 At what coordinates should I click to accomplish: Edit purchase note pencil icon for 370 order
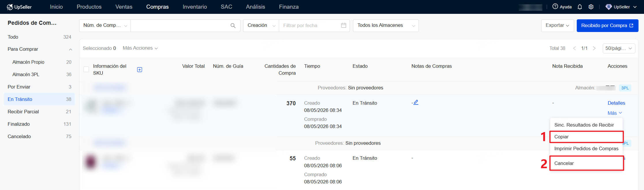click(416, 102)
